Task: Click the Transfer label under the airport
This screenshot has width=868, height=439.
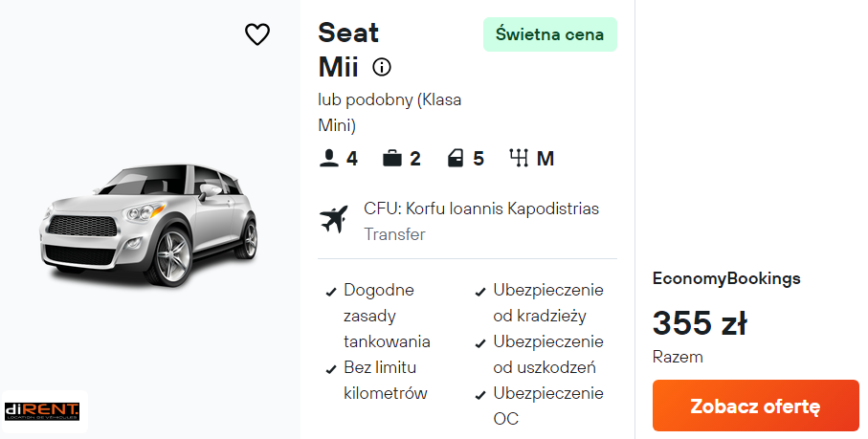Action: point(394,234)
